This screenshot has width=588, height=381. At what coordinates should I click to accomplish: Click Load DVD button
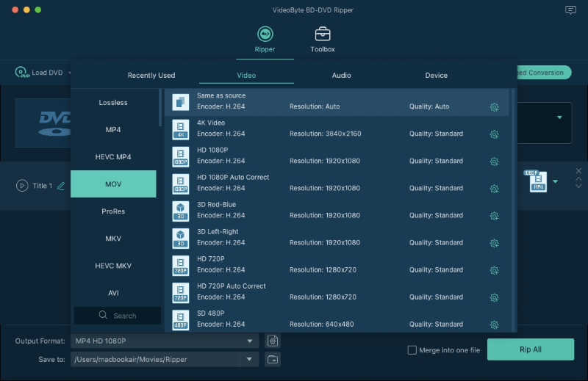click(39, 72)
